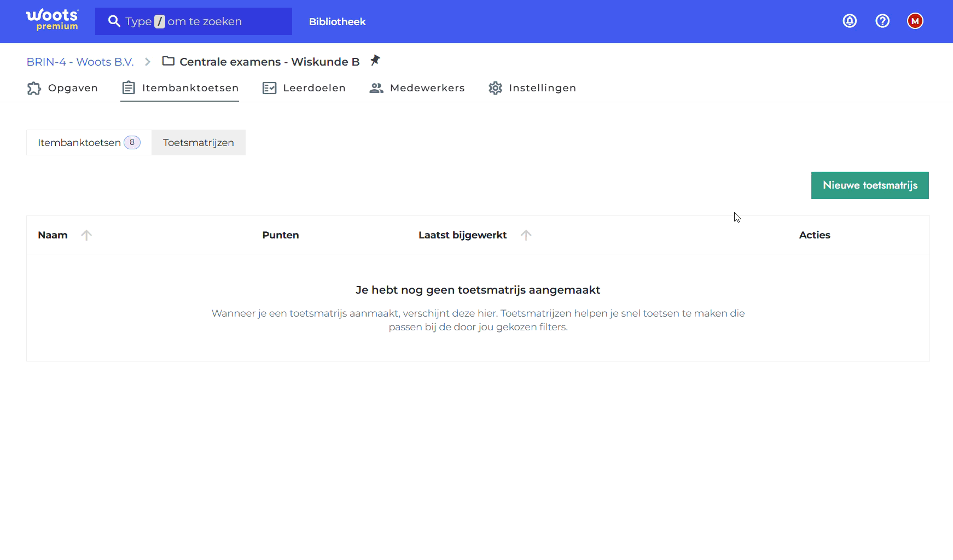Select the Toetsmatrijzen sub-tab
This screenshot has width=953, height=560.
pos(199,143)
